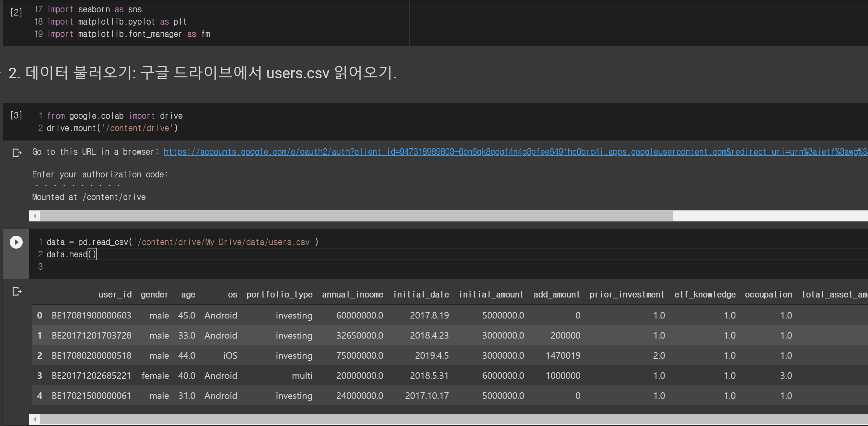
Task: Click left arrow of dataframe table scrollbar
Action: [x=35, y=419]
